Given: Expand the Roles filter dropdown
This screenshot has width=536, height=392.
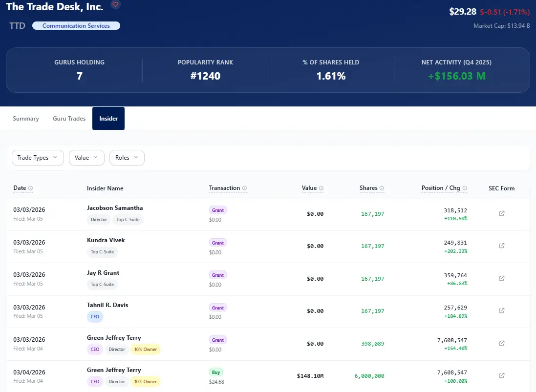Looking at the screenshot, I should coord(127,158).
